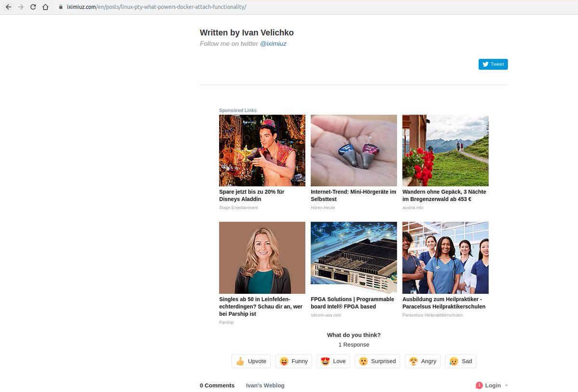
Task: Click 'Spare jetzt bis zu 20%' ad headline
Action: point(252,196)
